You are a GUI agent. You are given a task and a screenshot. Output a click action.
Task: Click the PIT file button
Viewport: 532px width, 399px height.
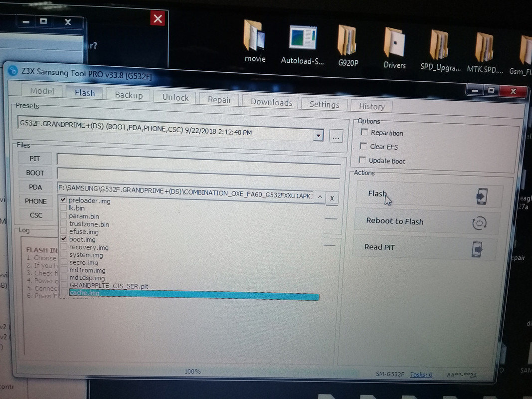34,159
